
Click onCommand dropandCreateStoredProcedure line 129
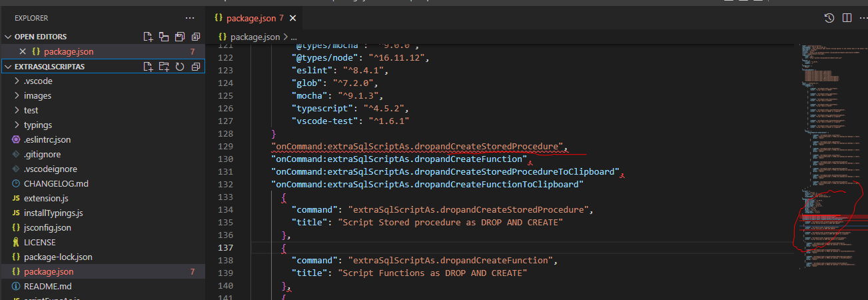pos(420,146)
